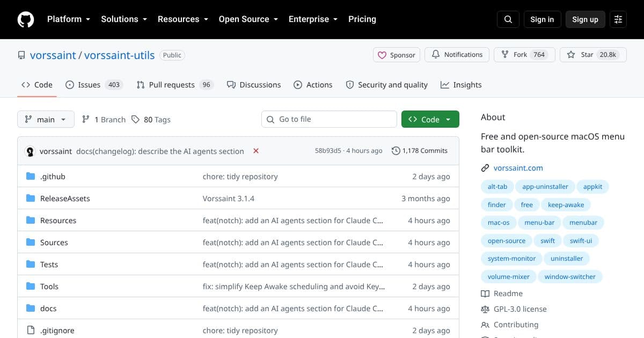
Task: Star the repository
Action: (x=593, y=55)
